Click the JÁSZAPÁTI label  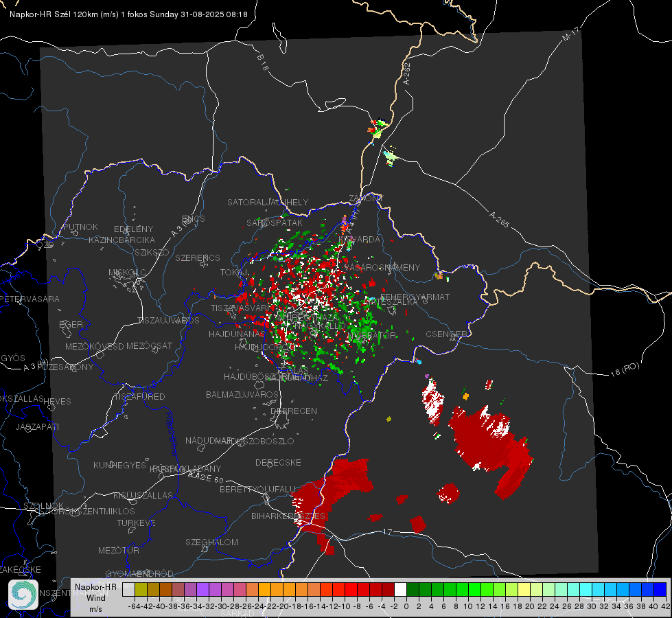click(x=37, y=426)
